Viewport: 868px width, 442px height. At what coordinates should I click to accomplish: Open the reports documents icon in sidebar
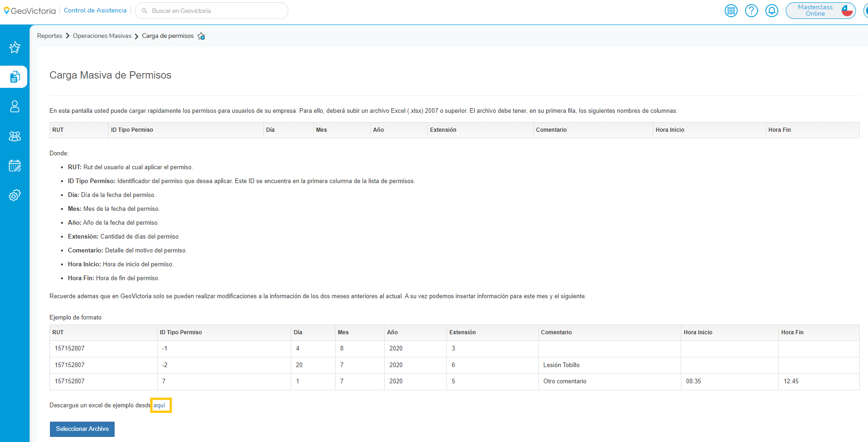tap(15, 77)
